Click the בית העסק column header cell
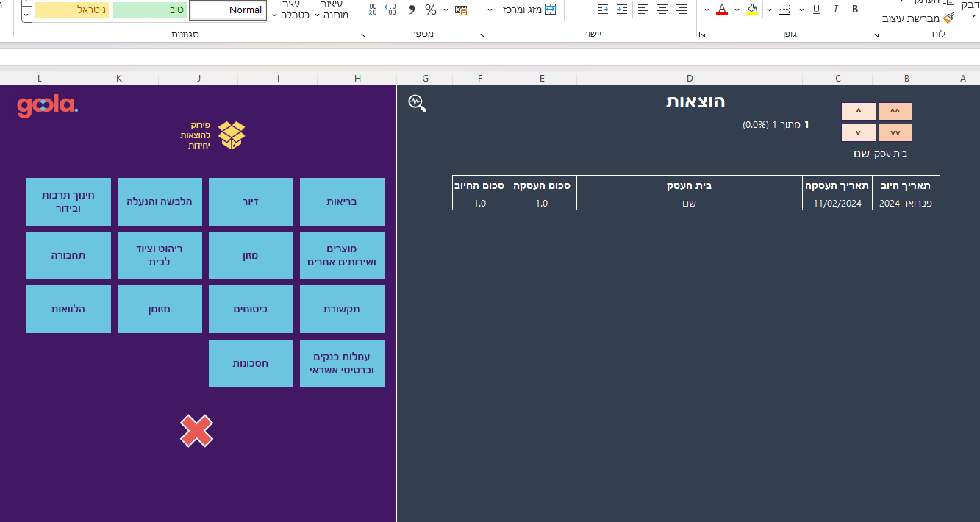The width and height of the screenshot is (980, 522). pyautogui.click(x=690, y=186)
